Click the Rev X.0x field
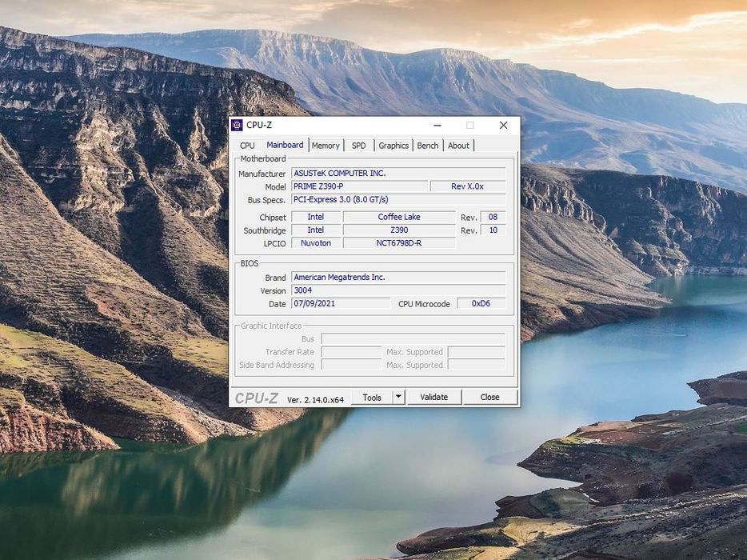 pyautogui.click(x=467, y=186)
